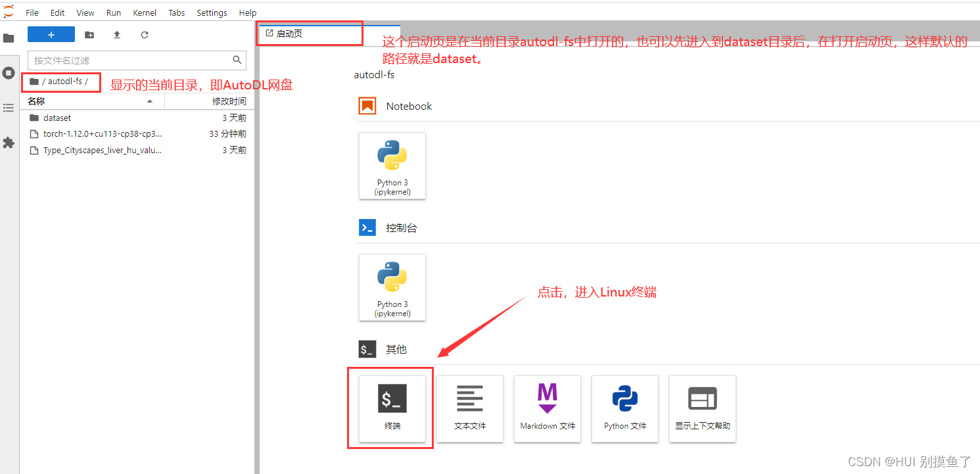This screenshot has height=474, width=980.
Task: Click the new folder icon
Action: 89,35
